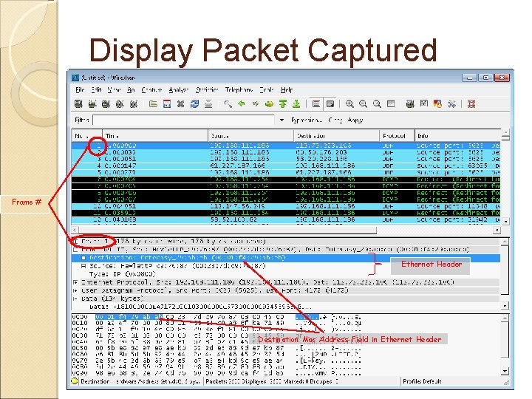Image resolution: width=532 pixels, height=399 pixels.
Task: Sort packets by No. column header
Action: 87,136
